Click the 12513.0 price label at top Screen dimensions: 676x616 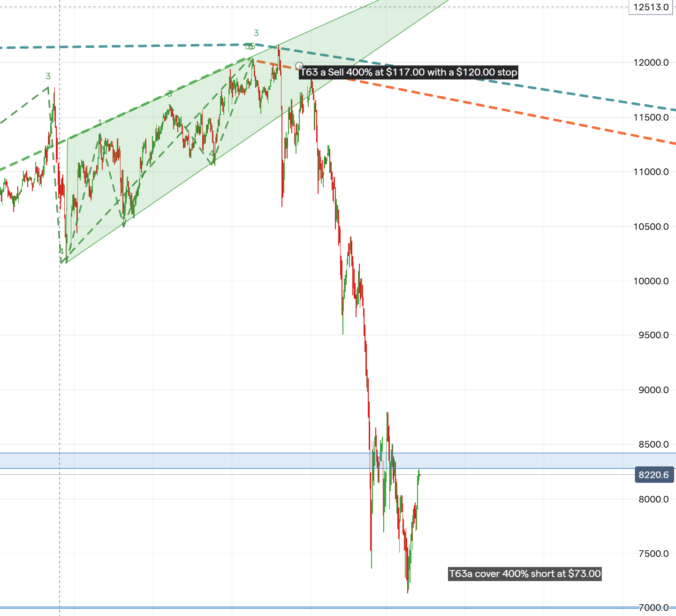click(651, 7)
